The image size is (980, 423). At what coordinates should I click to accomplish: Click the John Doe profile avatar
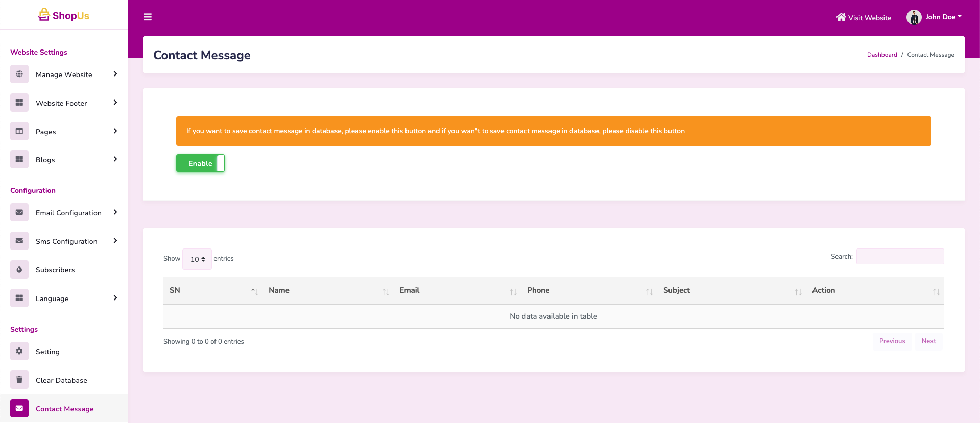coord(914,17)
